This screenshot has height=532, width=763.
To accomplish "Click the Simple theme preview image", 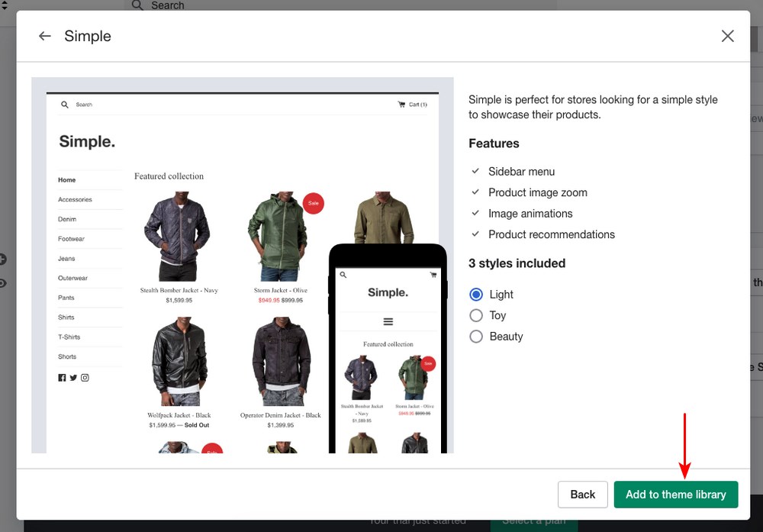I will coord(243,266).
